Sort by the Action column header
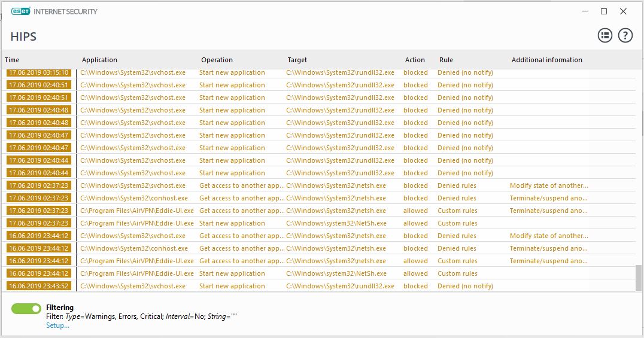644x338 pixels. (x=415, y=60)
